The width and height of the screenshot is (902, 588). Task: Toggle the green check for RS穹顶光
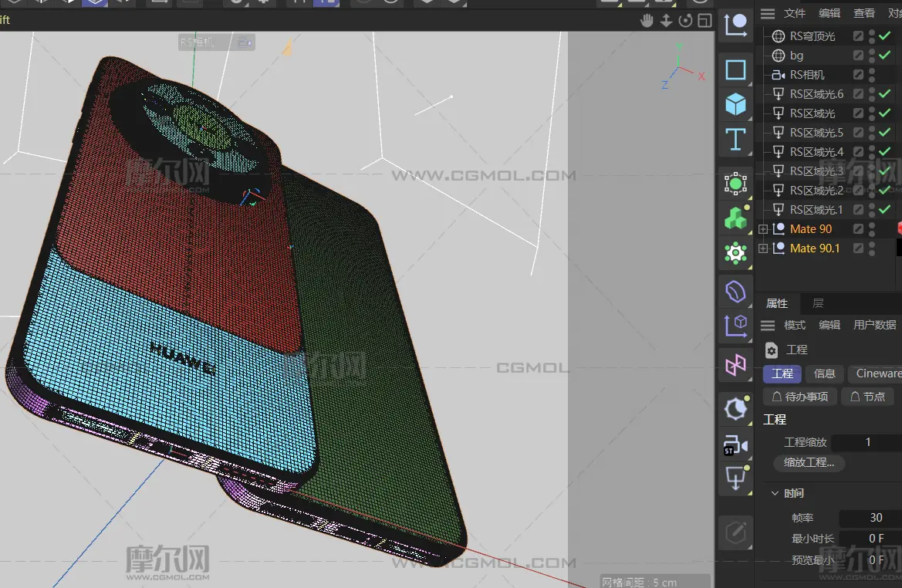tap(885, 35)
